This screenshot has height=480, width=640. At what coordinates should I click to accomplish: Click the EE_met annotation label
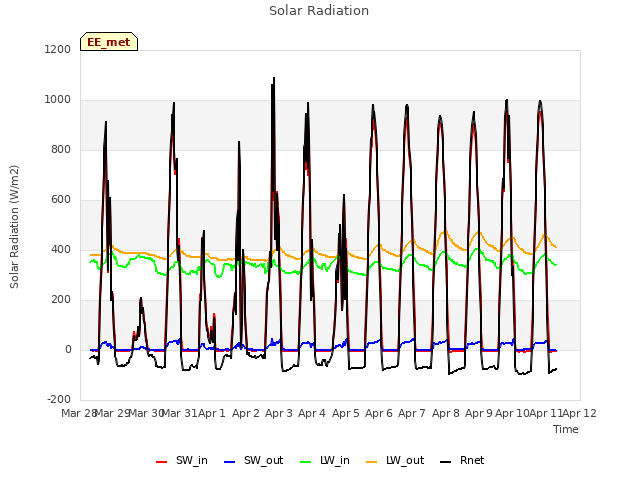[x=109, y=42]
